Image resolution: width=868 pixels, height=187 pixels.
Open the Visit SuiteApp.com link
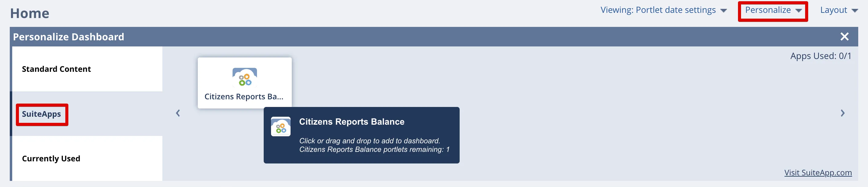coord(818,172)
